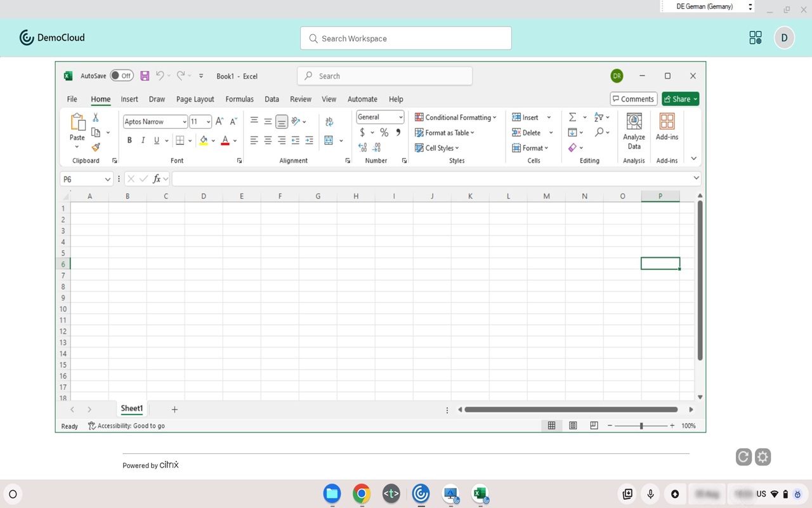Click the Insert Function fx icon
Viewport: 812px width, 508px height.
click(157, 179)
